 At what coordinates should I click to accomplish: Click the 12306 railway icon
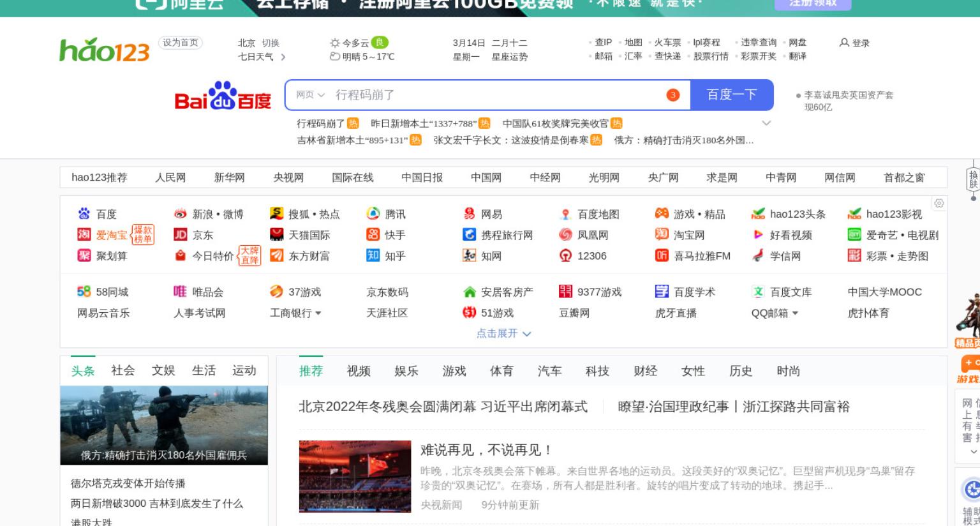(565, 256)
